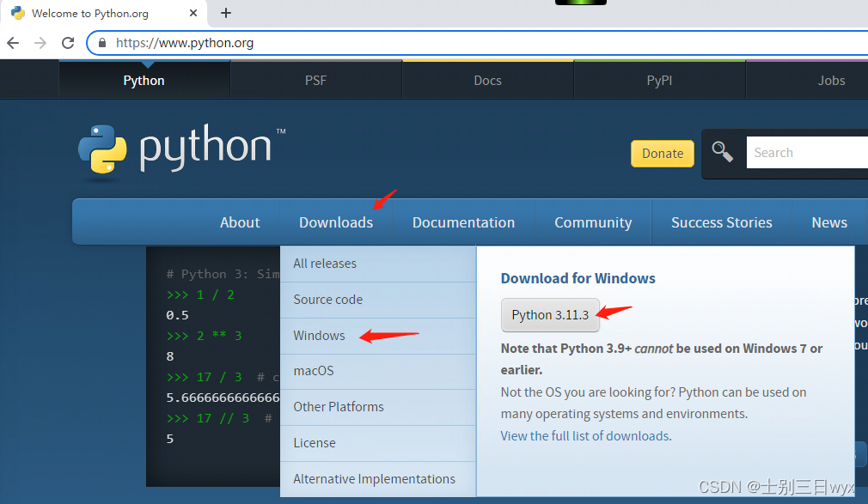868x504 pixels.
Task: Click the Donate button
Action: (x=662, y=153)
